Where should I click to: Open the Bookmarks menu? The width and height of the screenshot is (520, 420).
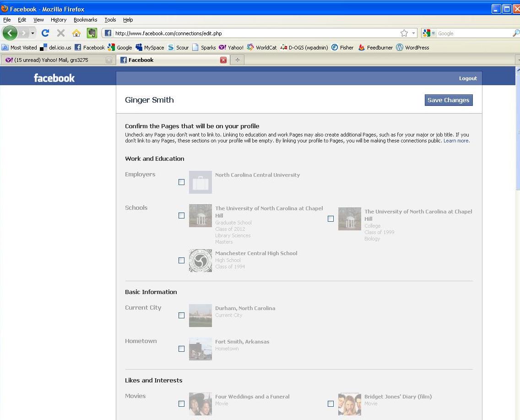pyautogui.click(x=85, y=20)
